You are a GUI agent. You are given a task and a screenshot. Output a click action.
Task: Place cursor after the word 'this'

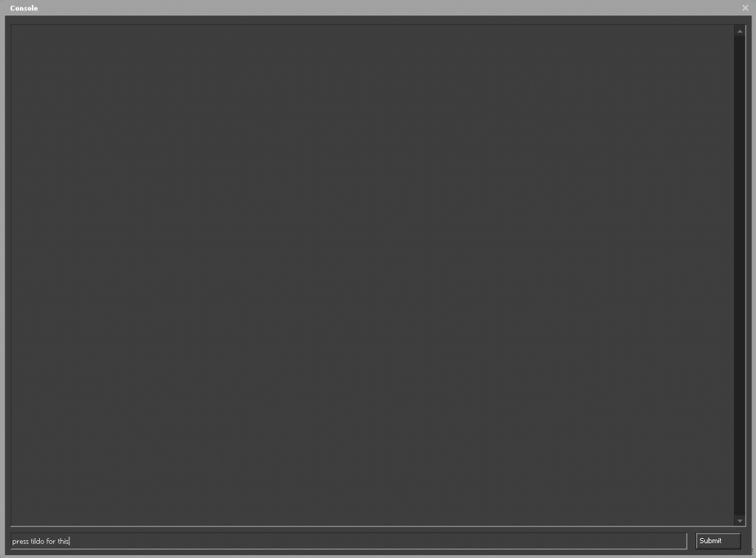coord(69,541)
